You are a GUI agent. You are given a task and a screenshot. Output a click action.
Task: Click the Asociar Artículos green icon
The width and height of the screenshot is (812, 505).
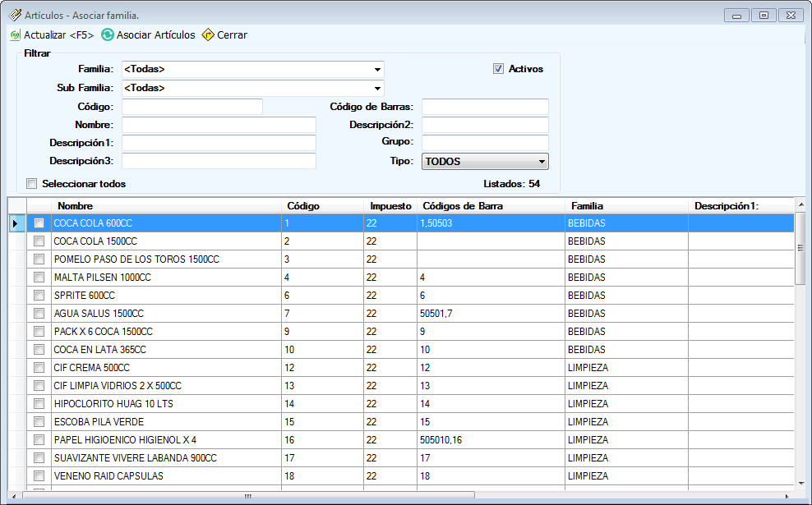click(107, 34)
